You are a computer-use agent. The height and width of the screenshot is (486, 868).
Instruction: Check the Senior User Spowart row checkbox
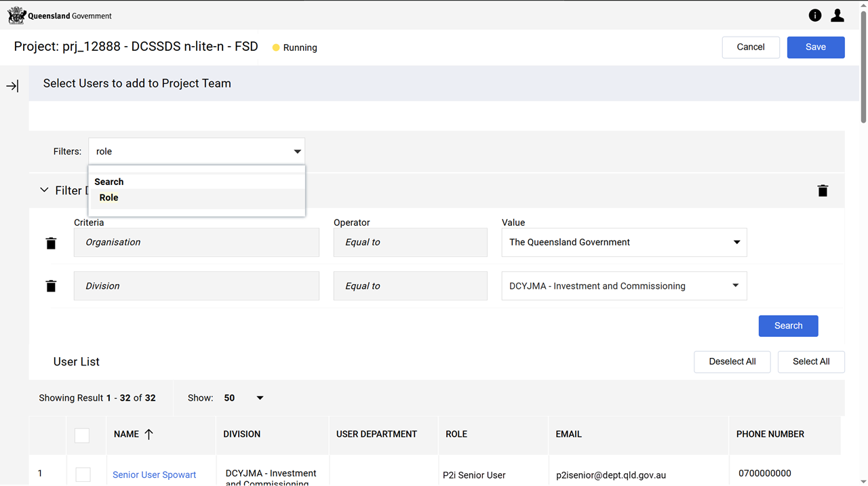pyautogui.click(x=83, y=474)
